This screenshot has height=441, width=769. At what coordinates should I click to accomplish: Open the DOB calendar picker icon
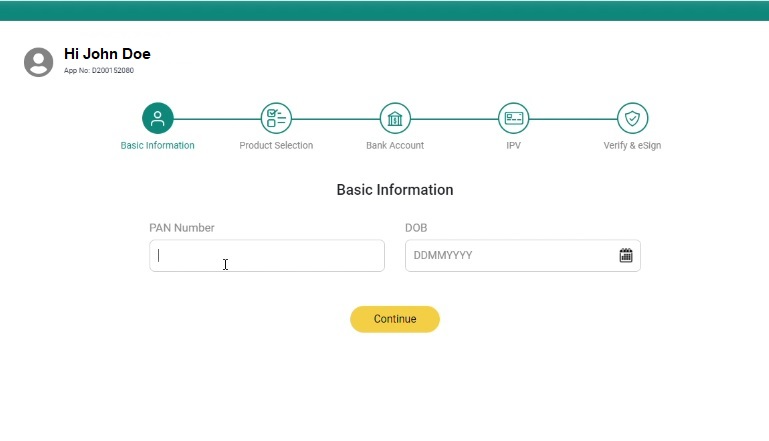coord(626,255)
